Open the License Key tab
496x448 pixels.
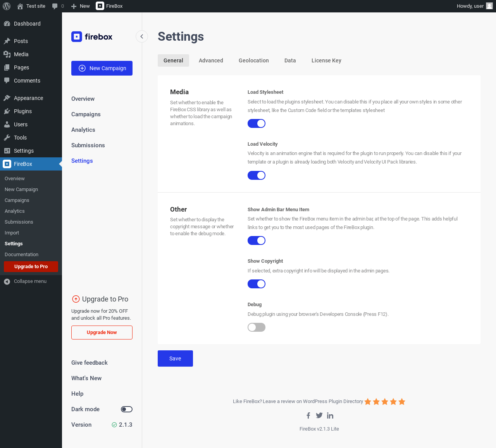click(x=326, y=60)
